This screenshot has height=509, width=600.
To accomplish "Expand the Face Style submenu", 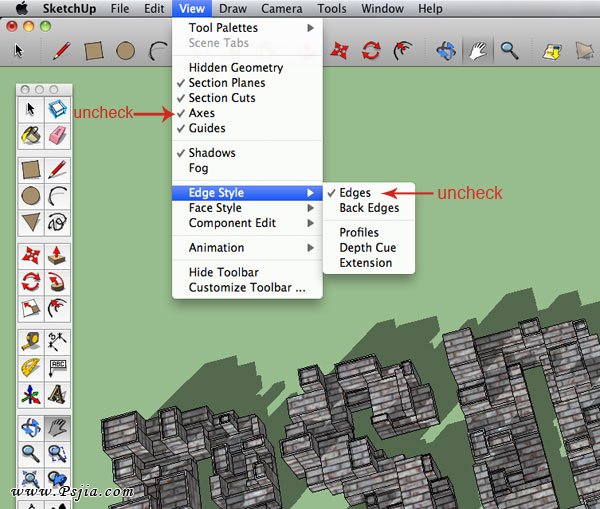I will tap(215, 208).
